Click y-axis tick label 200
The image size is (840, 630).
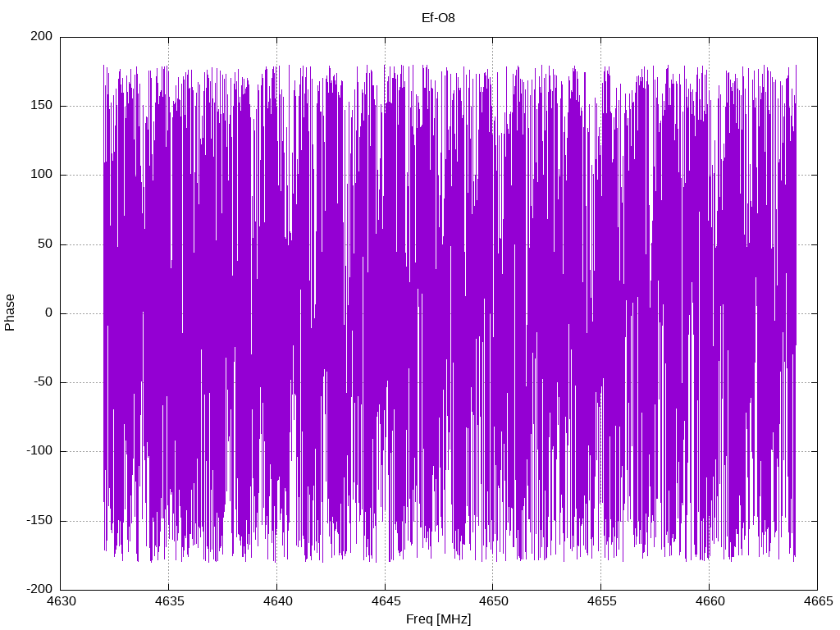pyautogui.click(x=42, y=36)
